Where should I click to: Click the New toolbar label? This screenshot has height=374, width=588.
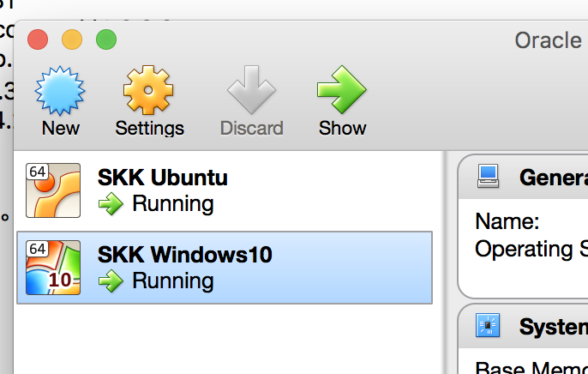tap(60, 129)
